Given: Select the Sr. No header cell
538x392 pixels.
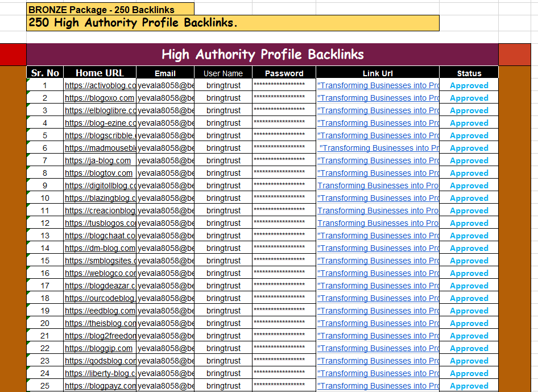Looking at the screenshot, I should (x=45, y=73).
